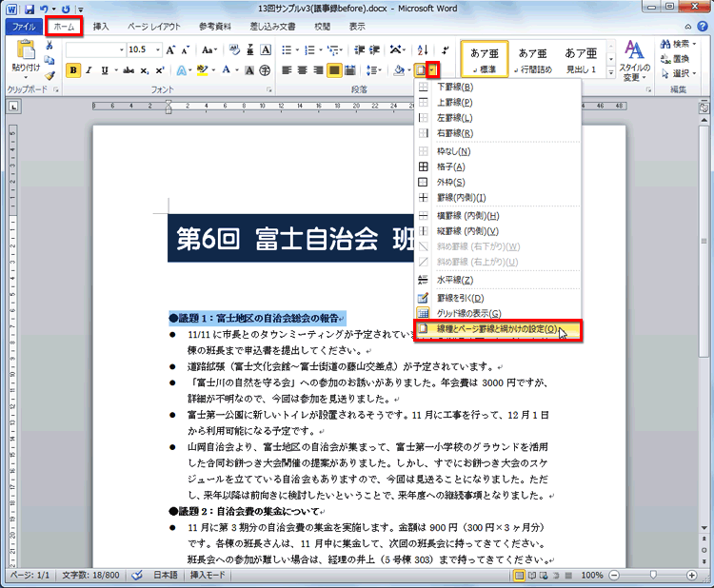Image resolution: width=714 pixels, height=588 pixels.
Task: Click the Align Right icon
Action: point(318,70)
